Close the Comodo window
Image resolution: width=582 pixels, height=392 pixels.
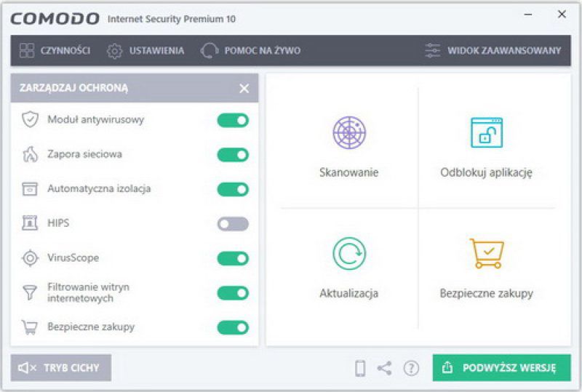[562, 15]
